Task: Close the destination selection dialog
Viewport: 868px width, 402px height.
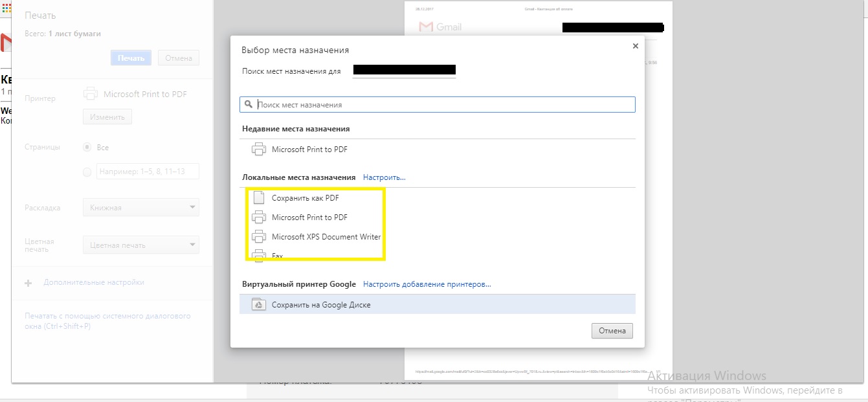Action: tap(635, 46)
